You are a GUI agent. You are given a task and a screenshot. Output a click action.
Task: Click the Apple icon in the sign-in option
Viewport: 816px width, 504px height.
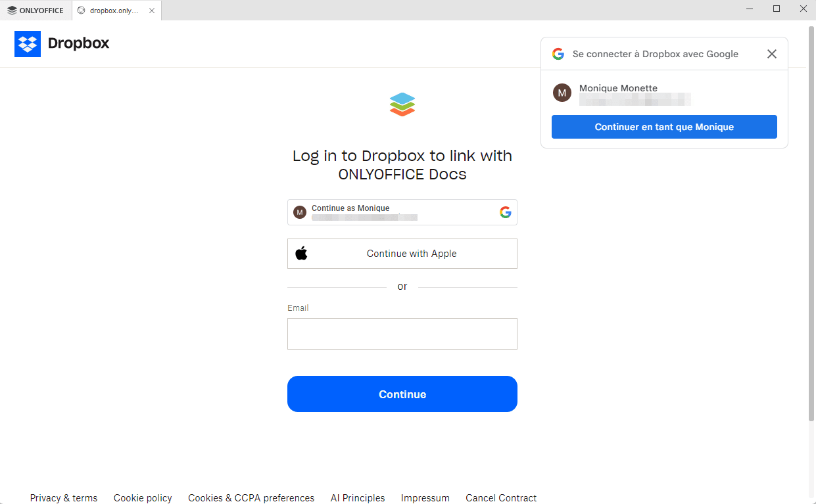click(301, 253)
